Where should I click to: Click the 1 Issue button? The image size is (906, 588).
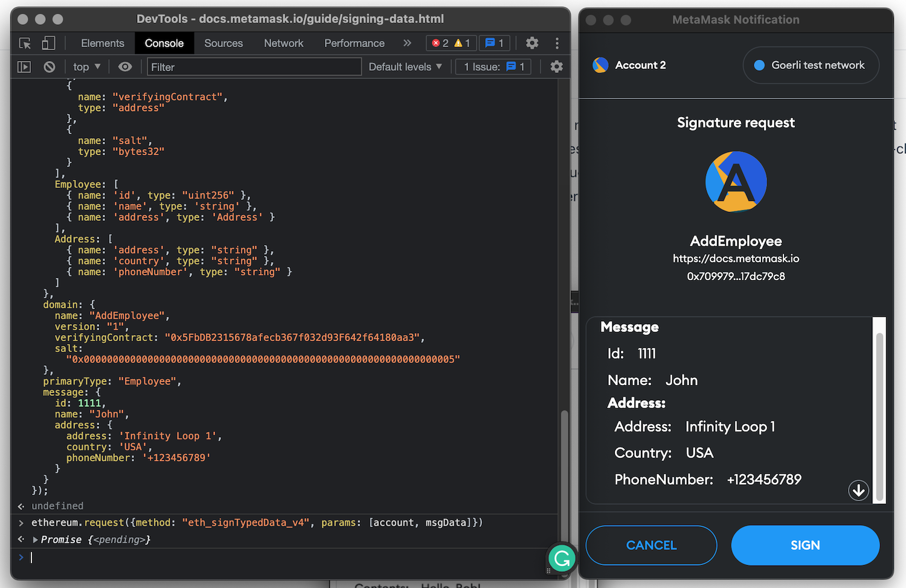[493, 67]
